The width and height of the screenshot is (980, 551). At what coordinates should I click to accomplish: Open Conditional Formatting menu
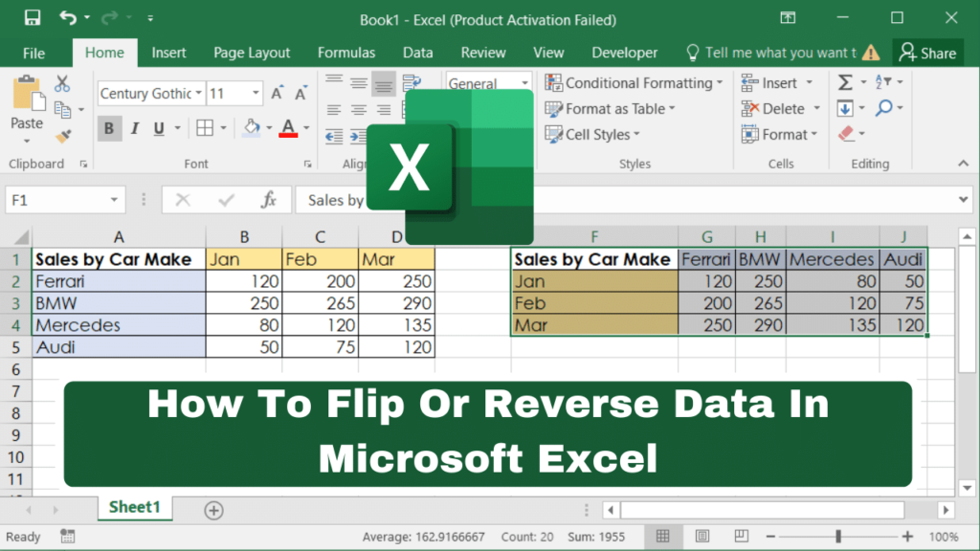tap(635, 83)
